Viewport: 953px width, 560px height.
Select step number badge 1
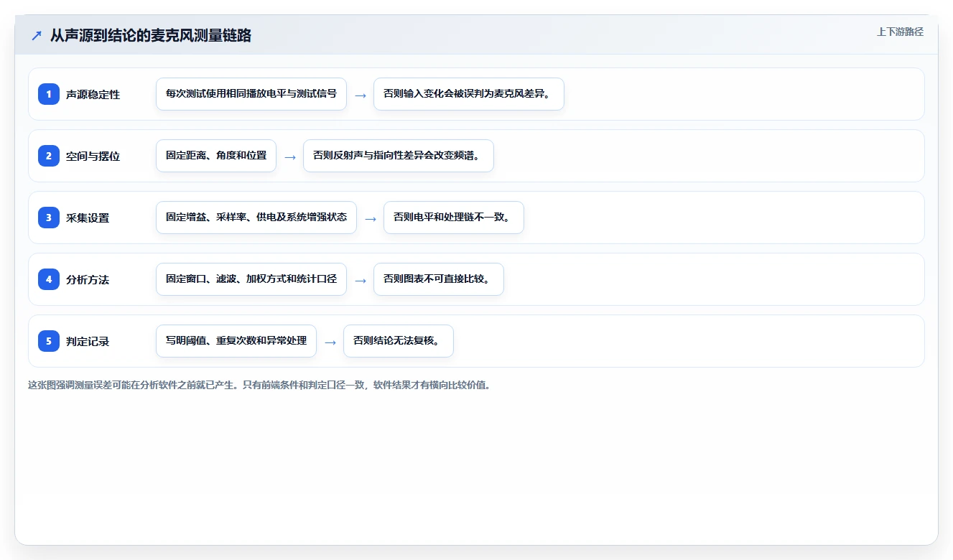pos(49,94)
